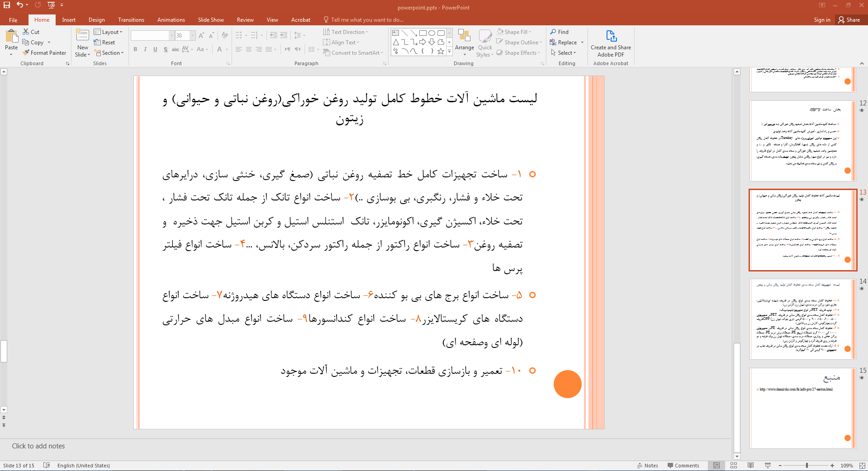The height and width of the screenshot is (471, 868).
Task: Switch to the Insert tab
Action: point(69,20)
